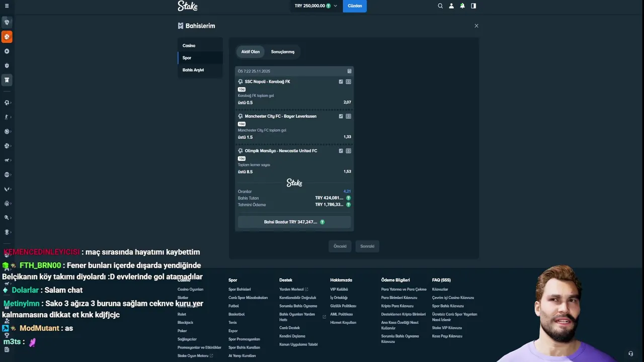Screen dimensions: 644x362
Task: Open At Yarışı Kuralları footer link
Action: (242, 356)
